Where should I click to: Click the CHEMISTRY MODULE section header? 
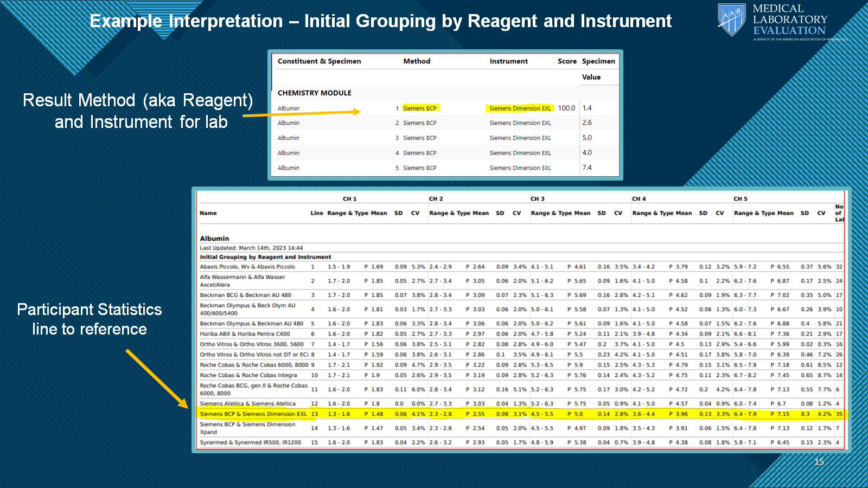[x=314, y=93]
